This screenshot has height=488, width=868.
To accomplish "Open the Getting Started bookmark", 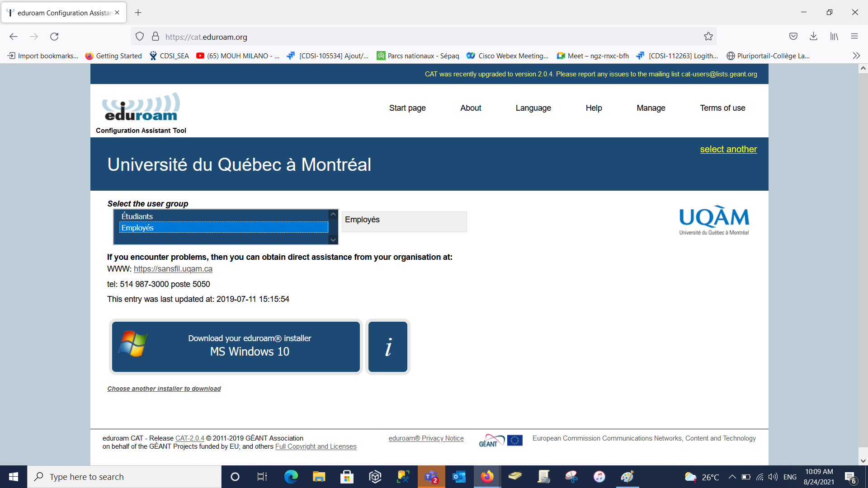I will pyautogui.click(x=113, y=56).
